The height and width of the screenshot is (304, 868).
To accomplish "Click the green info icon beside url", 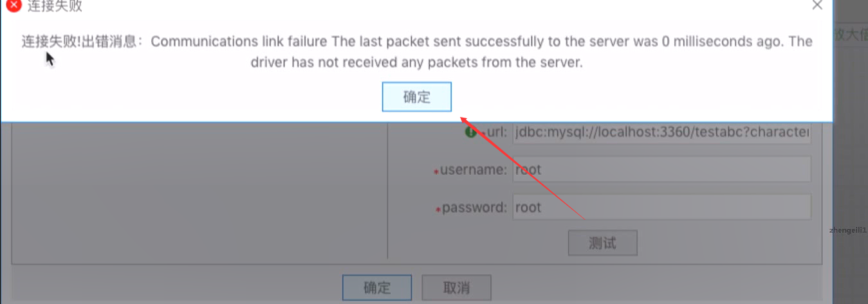I will click(471, 132).
